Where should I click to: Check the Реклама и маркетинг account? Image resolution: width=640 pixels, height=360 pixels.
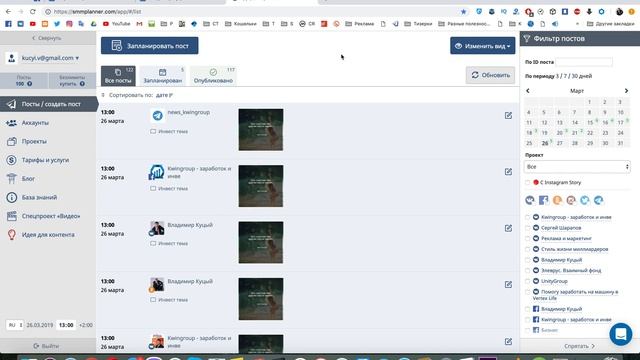tap(527, 238)
